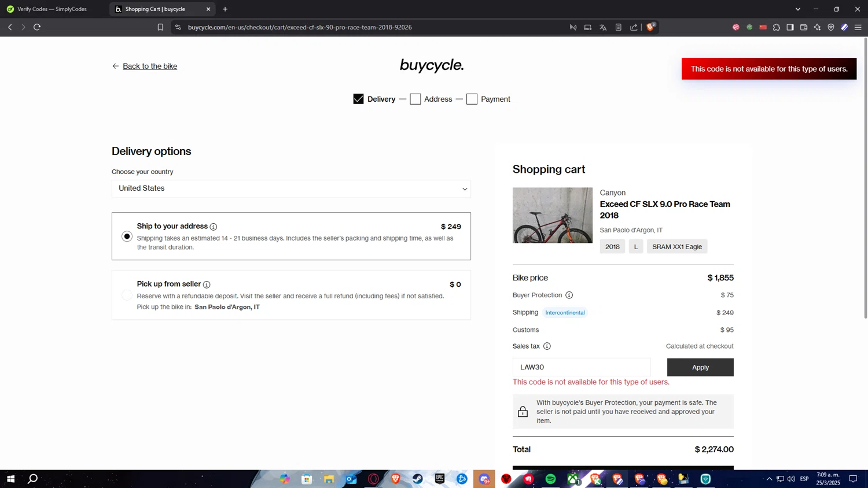868x488 pixels.
Task: View site information icon beside URL
Action: click(178, 27)
